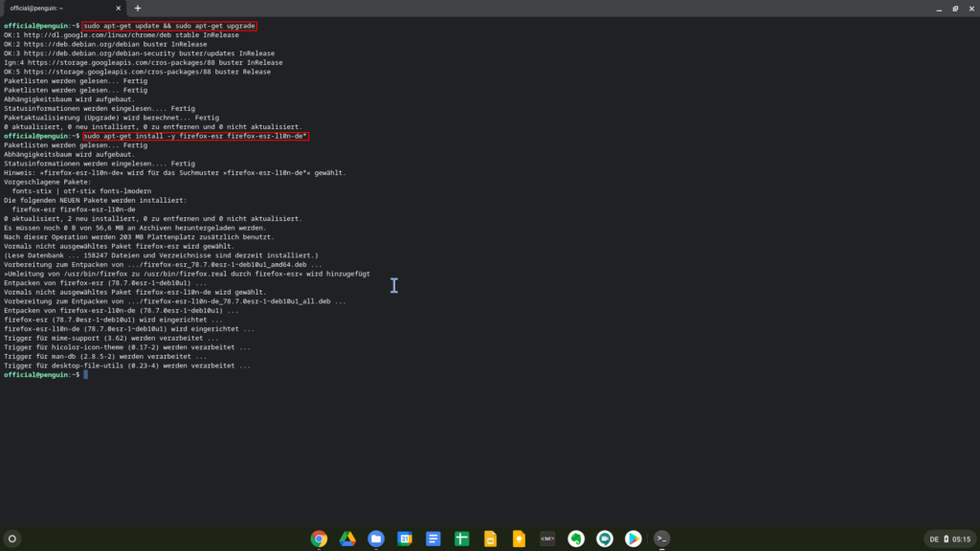Viewport: 980px width, 551px height.
Task: Click the battery icon in status tray
Action: (947, 540)
